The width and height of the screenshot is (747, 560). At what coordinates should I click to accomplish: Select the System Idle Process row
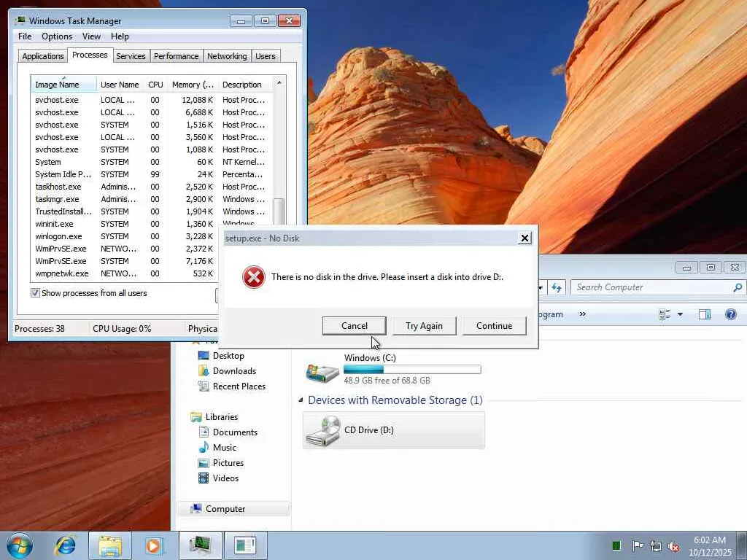150,174
